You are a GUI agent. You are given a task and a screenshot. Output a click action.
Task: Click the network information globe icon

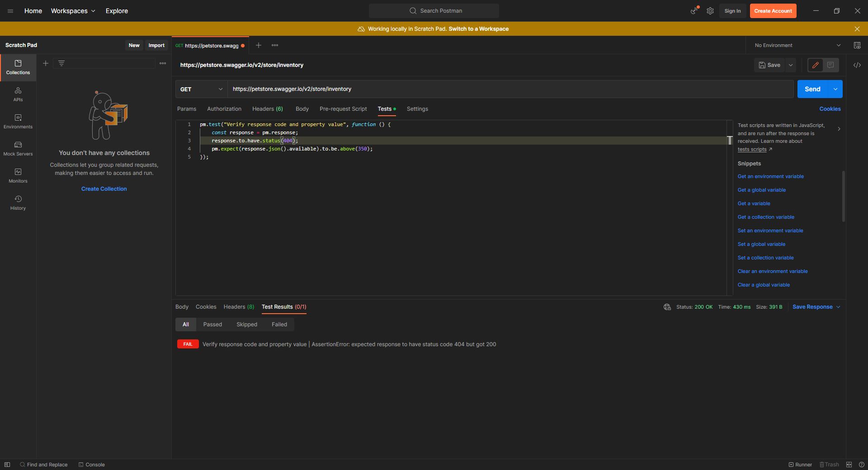[667, 307]
